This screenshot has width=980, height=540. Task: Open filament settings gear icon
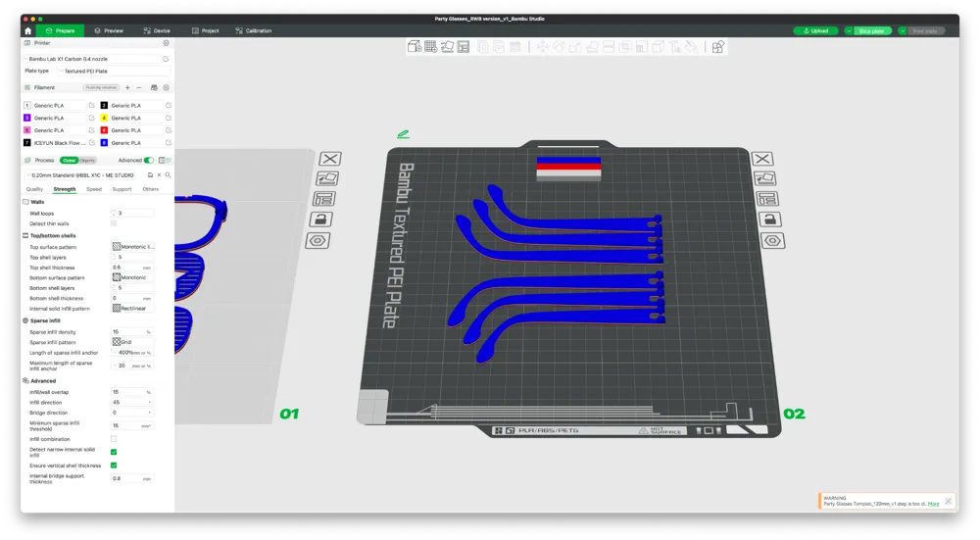click(x=167, y=87)
